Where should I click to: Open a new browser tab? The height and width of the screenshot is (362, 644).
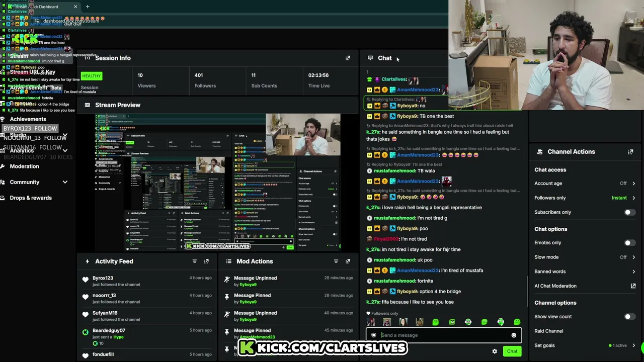pos(88,7)
